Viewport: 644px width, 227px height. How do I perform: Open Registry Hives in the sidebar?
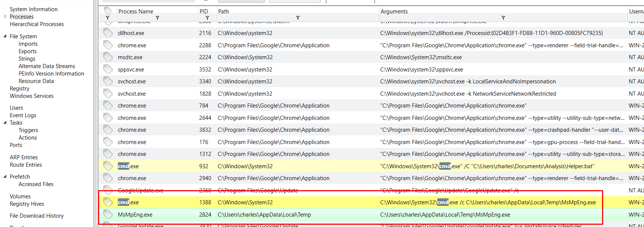[27, 204]
